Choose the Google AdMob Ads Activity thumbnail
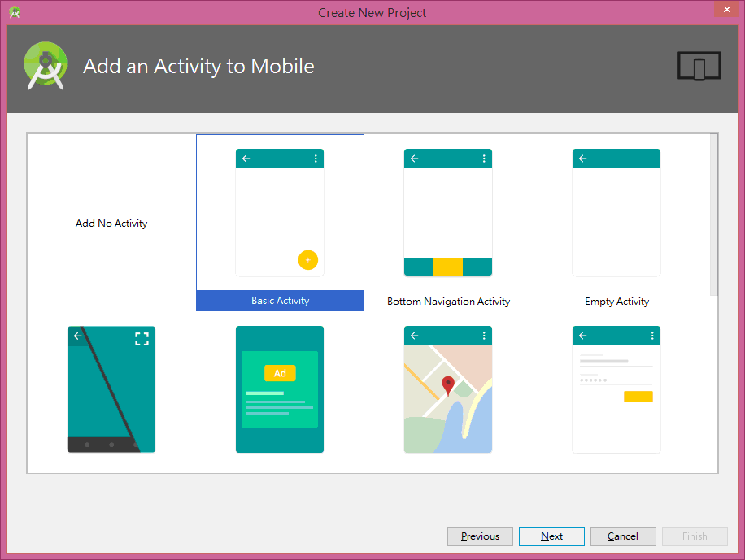Screen dimensions: 745x560 [x=280, y=389]
